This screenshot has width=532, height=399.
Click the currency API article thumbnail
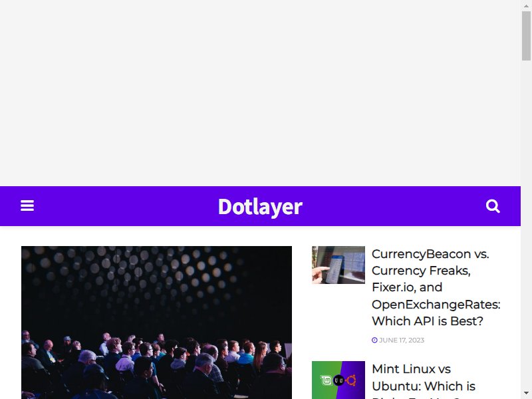pyautogui.click(x=338, y=265)
